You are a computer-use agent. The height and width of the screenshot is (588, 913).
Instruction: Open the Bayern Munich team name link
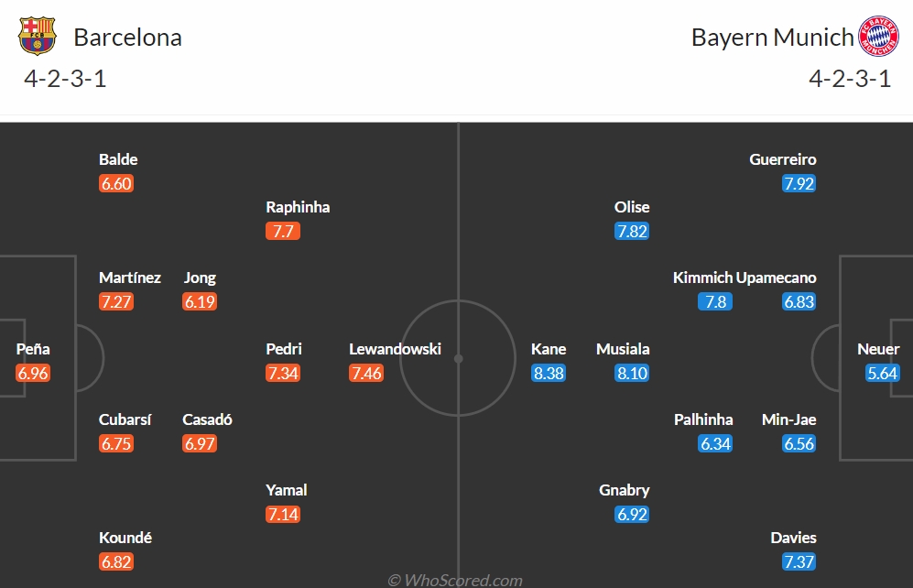pyautogui.click(x=772, y=38)
